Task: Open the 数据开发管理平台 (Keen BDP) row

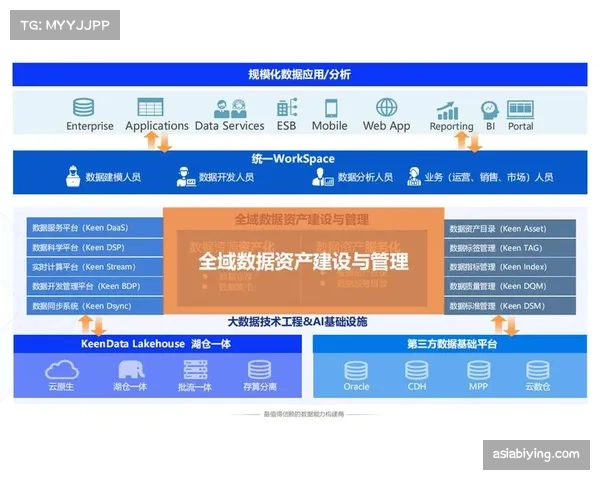Action: (95, 286)
